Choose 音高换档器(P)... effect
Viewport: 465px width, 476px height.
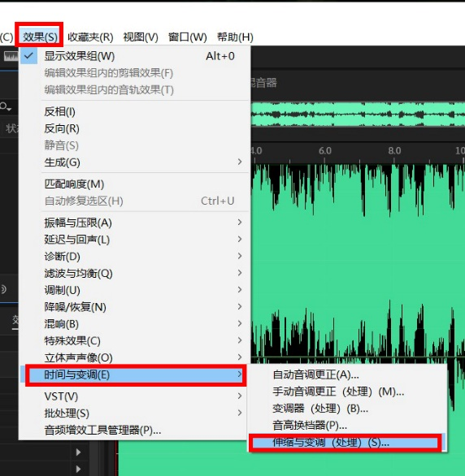(347, 426)
